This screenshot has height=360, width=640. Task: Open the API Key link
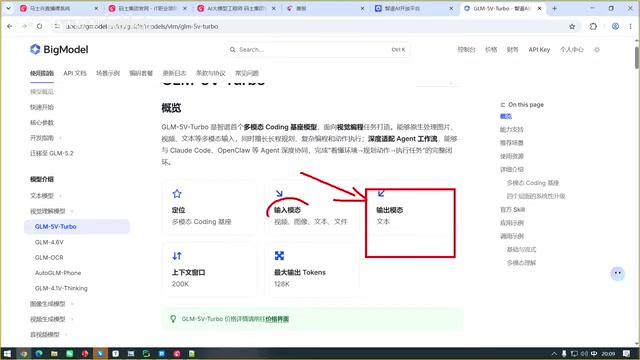[539, 49]
